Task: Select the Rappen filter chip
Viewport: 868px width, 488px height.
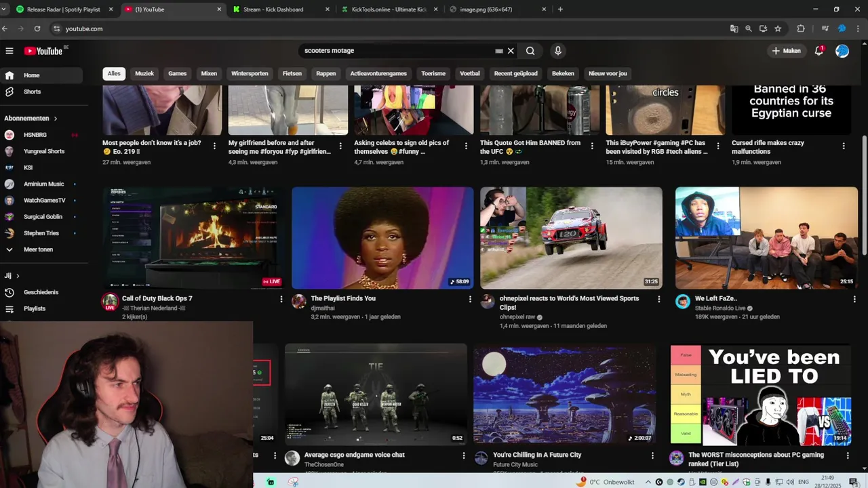Action: coord(325,73)
